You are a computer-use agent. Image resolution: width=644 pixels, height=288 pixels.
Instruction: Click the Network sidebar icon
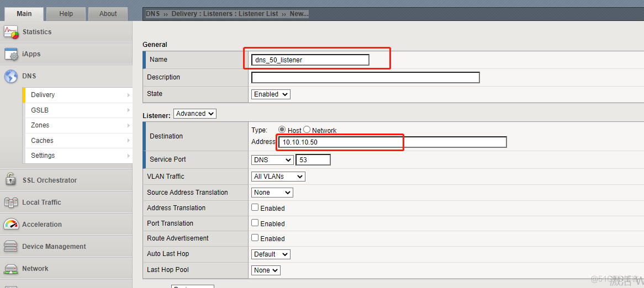click(11, 269)
